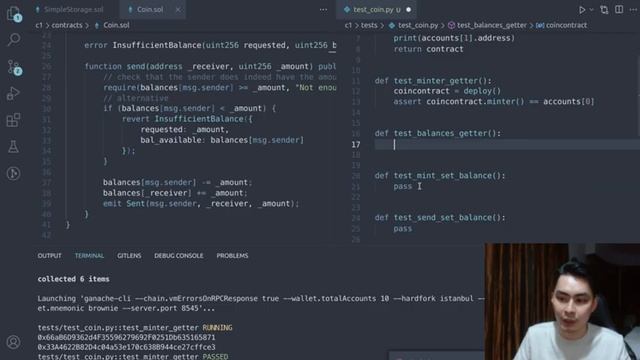Select the test_coin.py editor tab
Viewport: 640px width, 360px height.
coord(373,9)
